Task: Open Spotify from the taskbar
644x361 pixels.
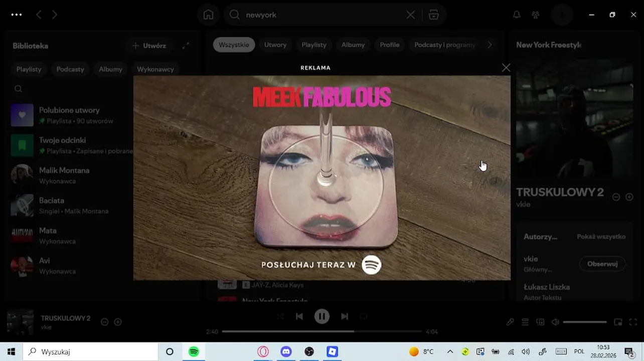Action: 194,351
